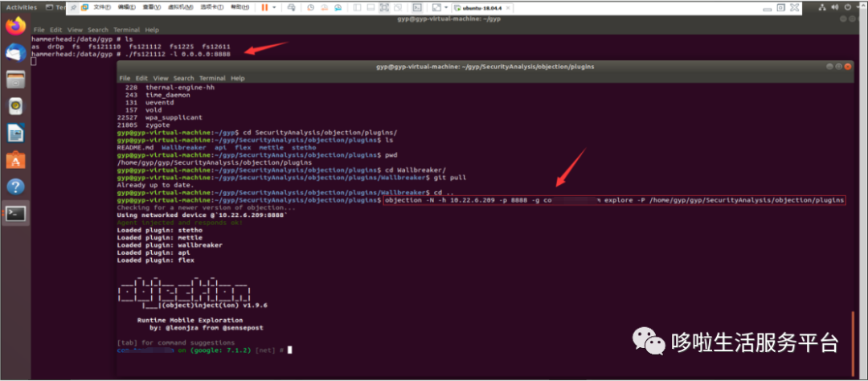The height and width of the screenshot is (381, 868).
Task: Open the snapshot manager icon
Action: click(x=337, y=8)
